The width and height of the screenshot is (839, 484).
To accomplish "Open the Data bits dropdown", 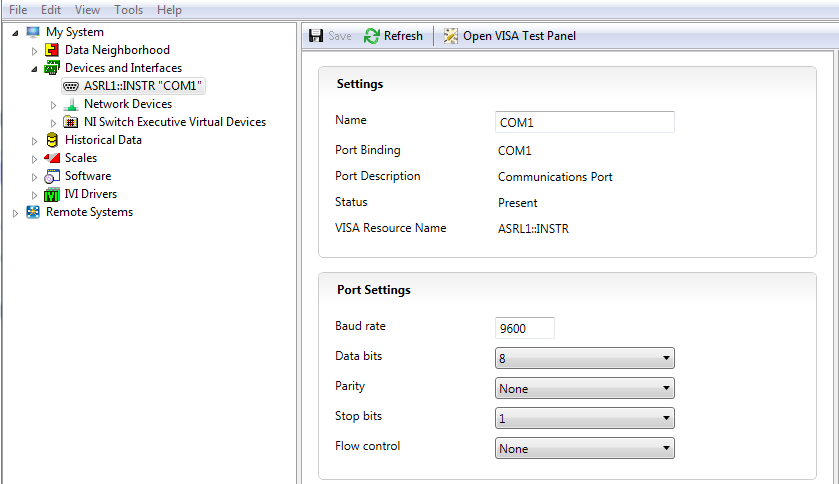I will point(585,358).
